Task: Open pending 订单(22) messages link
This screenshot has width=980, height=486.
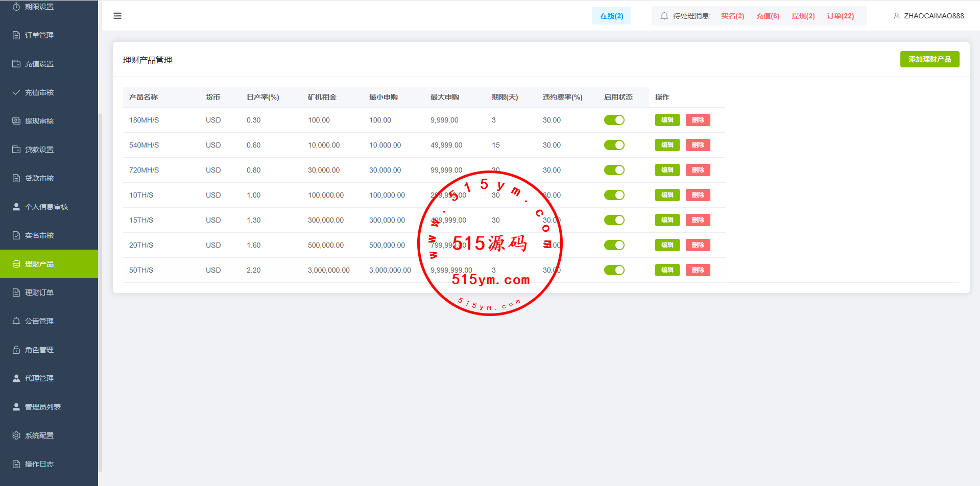Action: tap(840, 16)
